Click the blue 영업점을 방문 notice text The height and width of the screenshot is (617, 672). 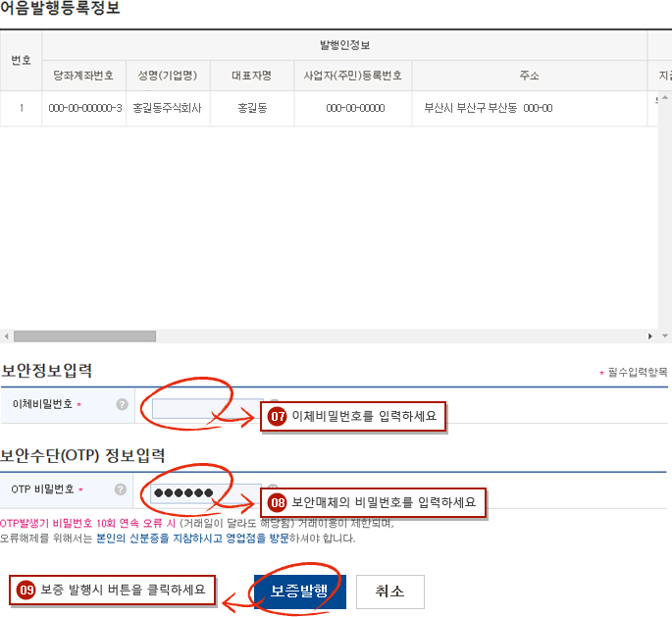point(193,539)
